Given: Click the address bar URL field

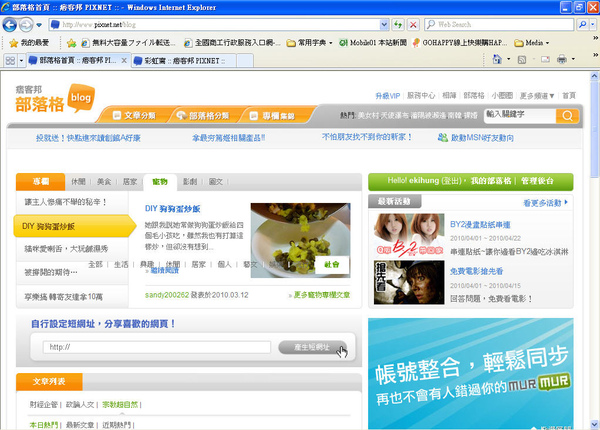Looking at the screenshot, I should pyautogui.click(x=216, y=25).
